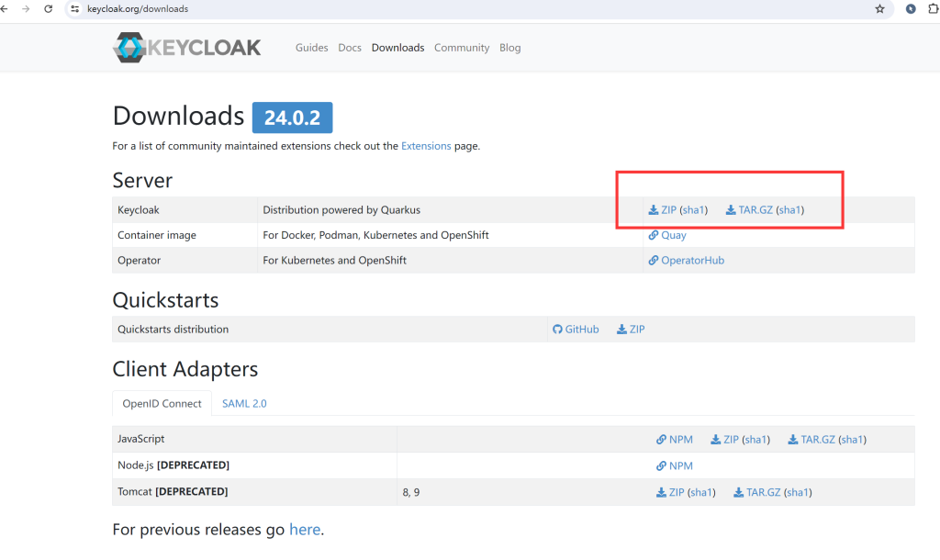Viewport: 940px width, 560px height.
Task: Open the Quickstarts GitHub link
Action: [x=576, y=330]
